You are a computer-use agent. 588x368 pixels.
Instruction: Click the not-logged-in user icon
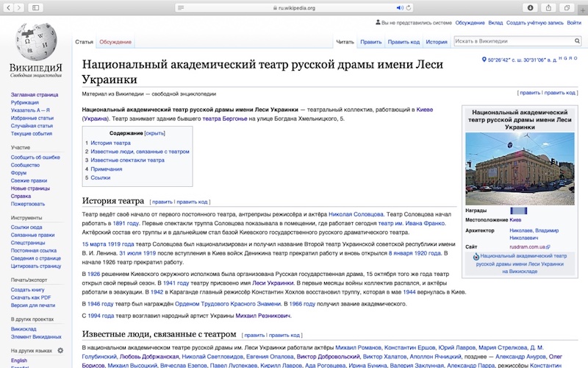point(378,23)
